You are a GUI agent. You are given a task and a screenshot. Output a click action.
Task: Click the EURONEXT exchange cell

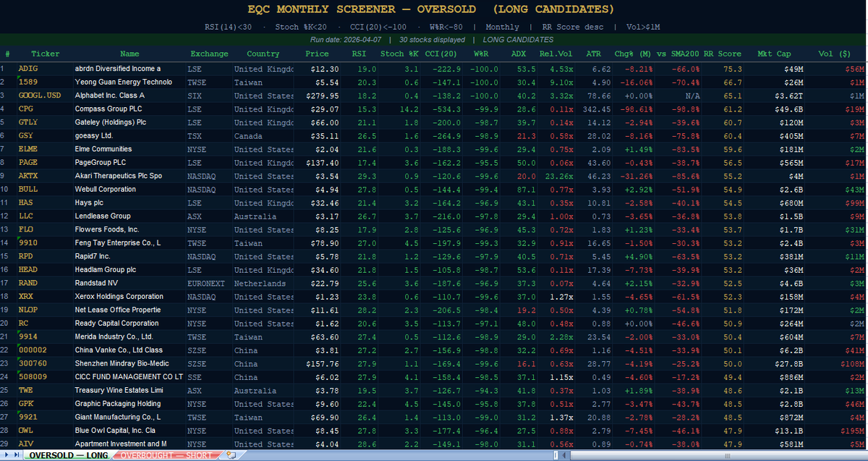click(209, 283)
